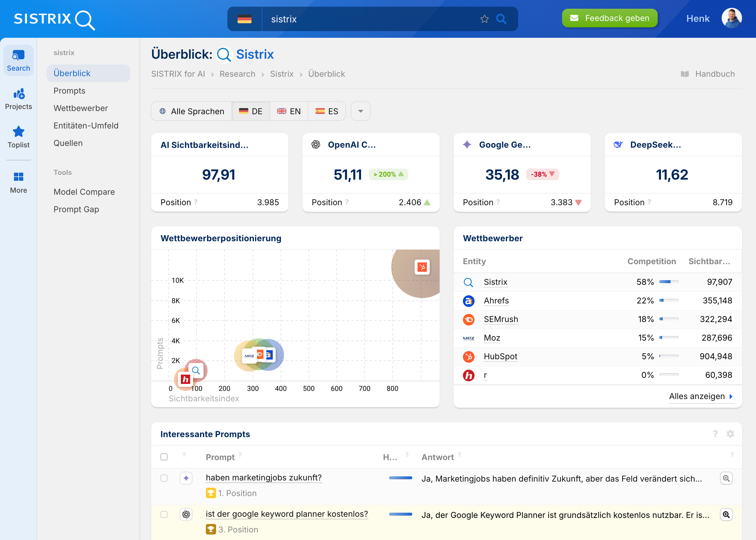
Task: Open the More sidebar menu icon
Action: pos(18,177)
